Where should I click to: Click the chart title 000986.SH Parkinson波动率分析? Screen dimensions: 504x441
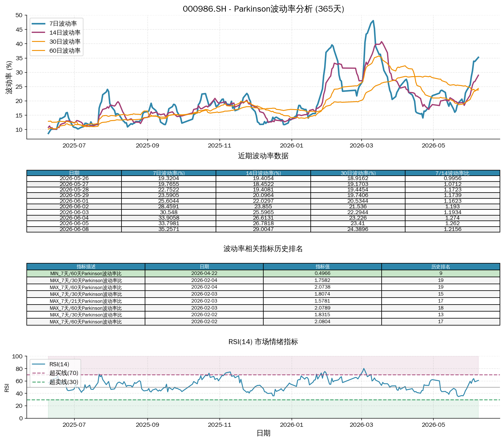click(263, 9)
